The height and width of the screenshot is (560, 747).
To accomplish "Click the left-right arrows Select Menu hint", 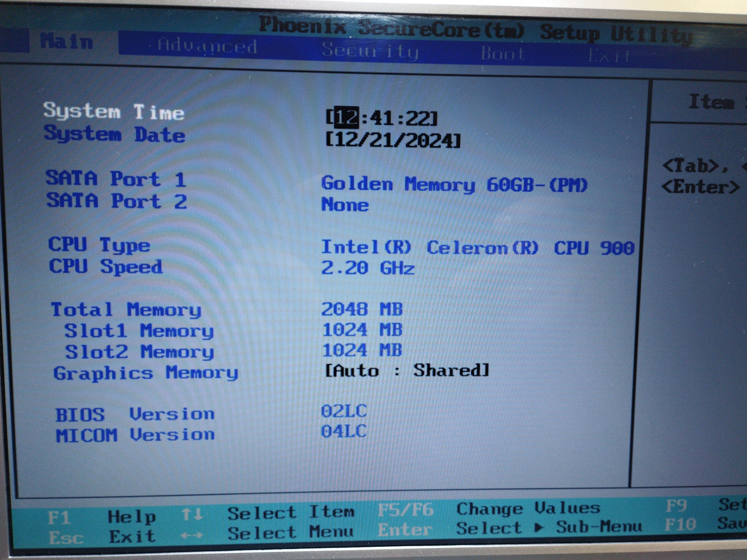I will pyautogui.click(x=268, y=533).
